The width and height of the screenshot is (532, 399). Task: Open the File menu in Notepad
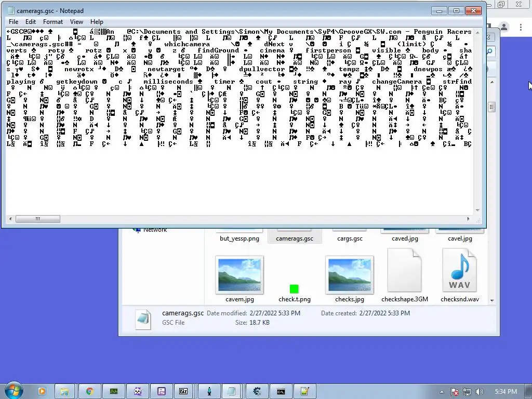[14, 22]
